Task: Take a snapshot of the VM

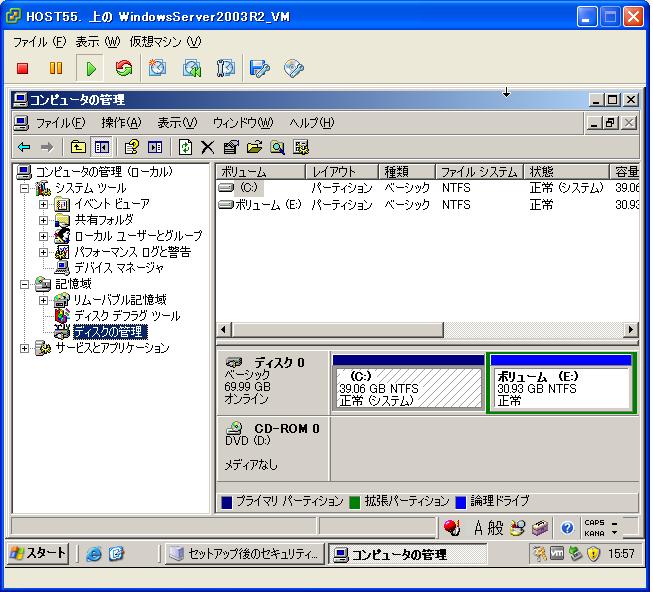Action: click(x=157, y=68)
